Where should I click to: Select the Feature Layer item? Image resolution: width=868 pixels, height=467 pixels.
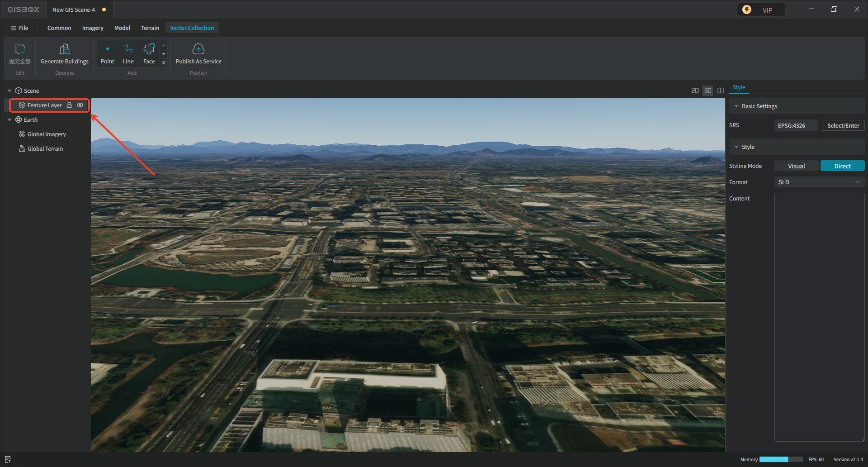[44, 105]
